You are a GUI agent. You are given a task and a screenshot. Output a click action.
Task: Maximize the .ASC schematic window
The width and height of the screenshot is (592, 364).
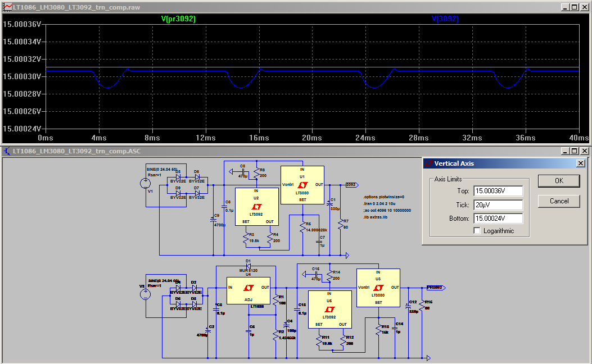574,151
